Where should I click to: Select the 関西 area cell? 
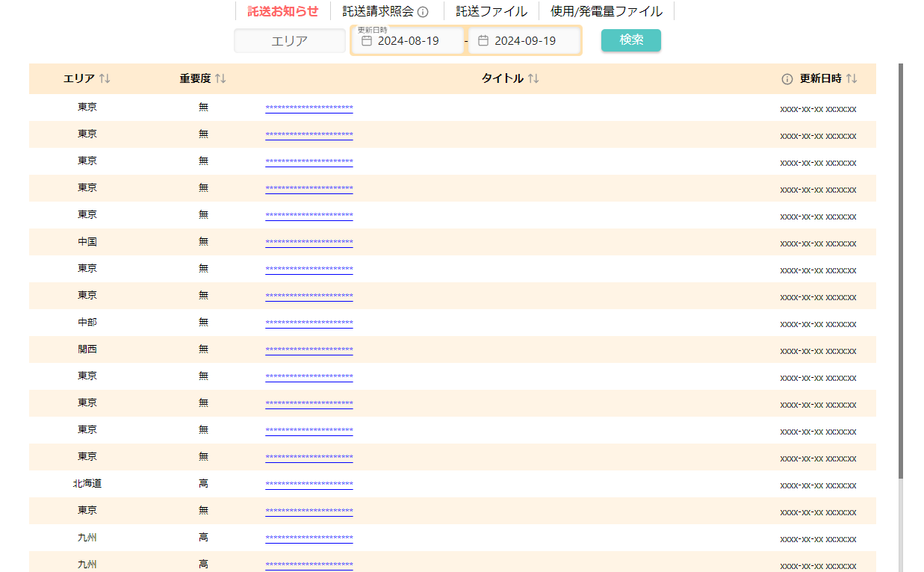[87, 349]
